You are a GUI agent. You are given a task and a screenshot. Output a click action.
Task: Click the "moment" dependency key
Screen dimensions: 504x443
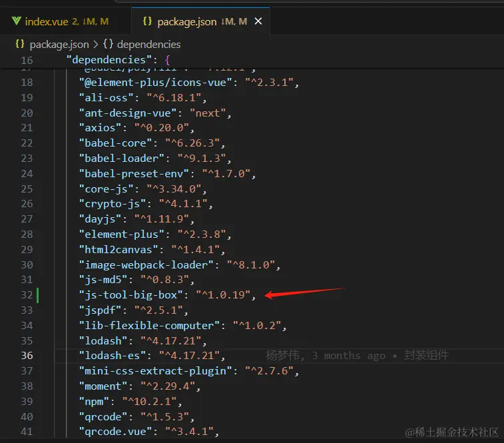click(103, 386)
